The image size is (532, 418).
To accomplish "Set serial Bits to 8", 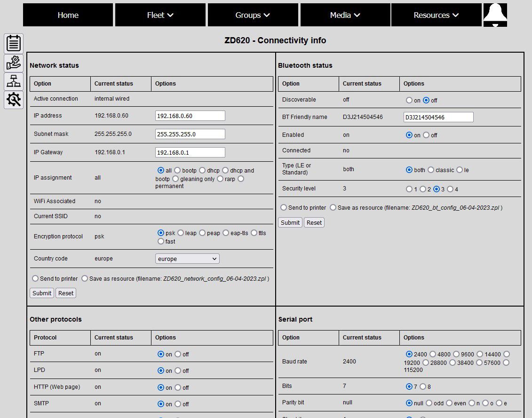I will click(x=423, y=386).
